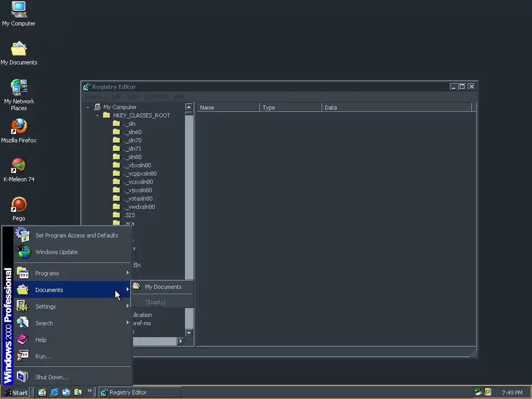Click the Show Desktop quick launch icon
The height and width of the screenshot is (399, 532).
tap(42, 392)
